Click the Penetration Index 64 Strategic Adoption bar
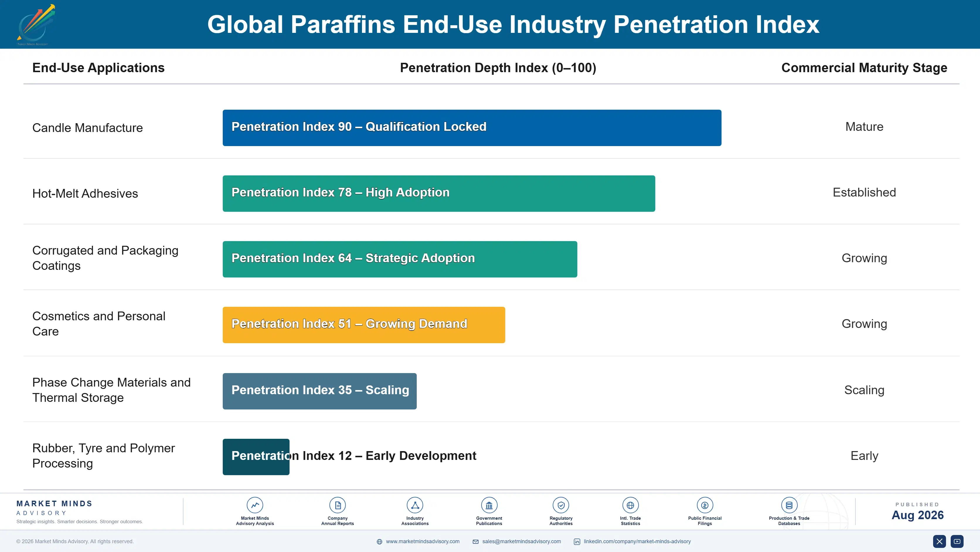The image size is (980, 552). click(x=400, y=259)
